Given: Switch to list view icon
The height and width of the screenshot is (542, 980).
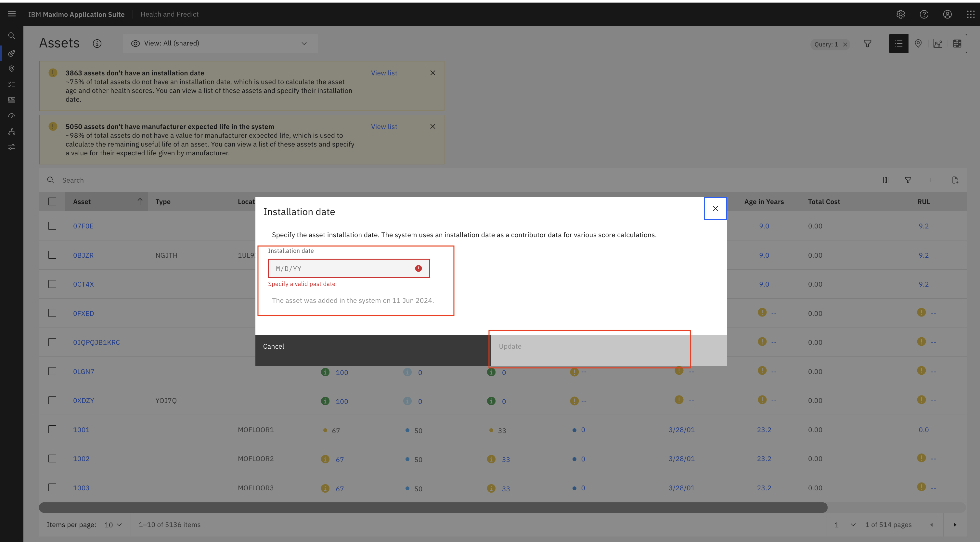Looking at the screenshot, I should (898, 43).
